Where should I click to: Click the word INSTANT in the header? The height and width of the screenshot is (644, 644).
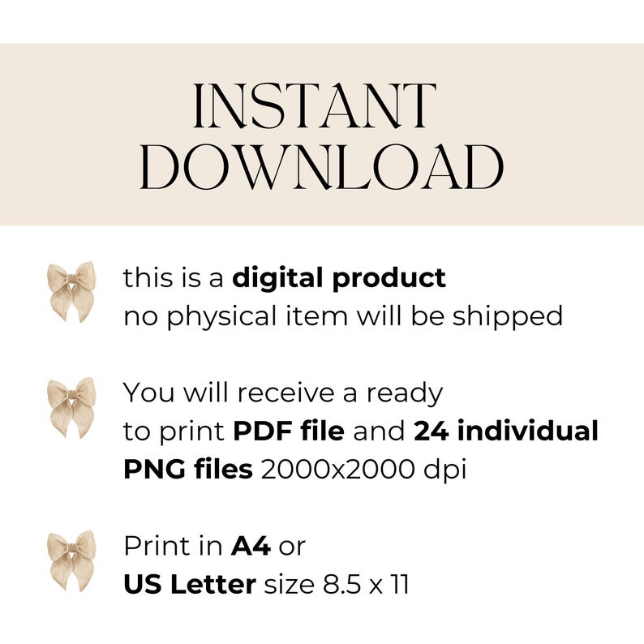pos(315,106)
